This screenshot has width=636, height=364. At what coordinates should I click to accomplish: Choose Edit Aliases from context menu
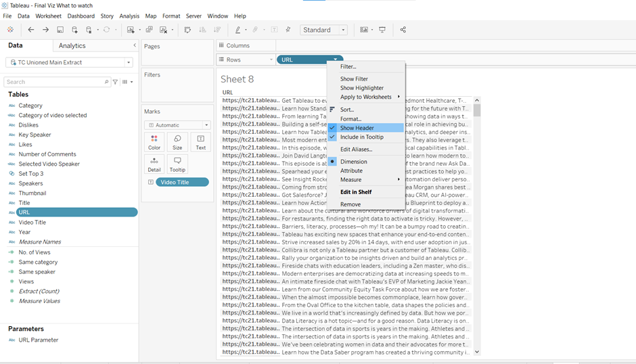[x=356, y=150]
